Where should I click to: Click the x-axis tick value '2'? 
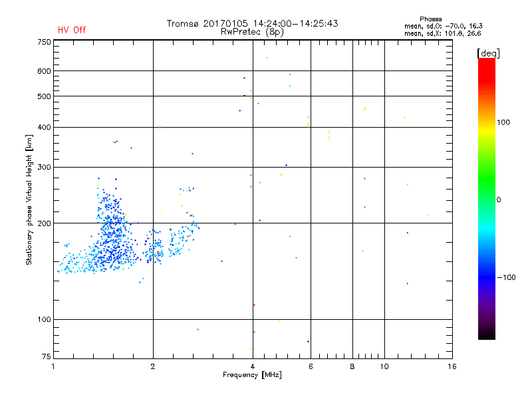point(153,366)
